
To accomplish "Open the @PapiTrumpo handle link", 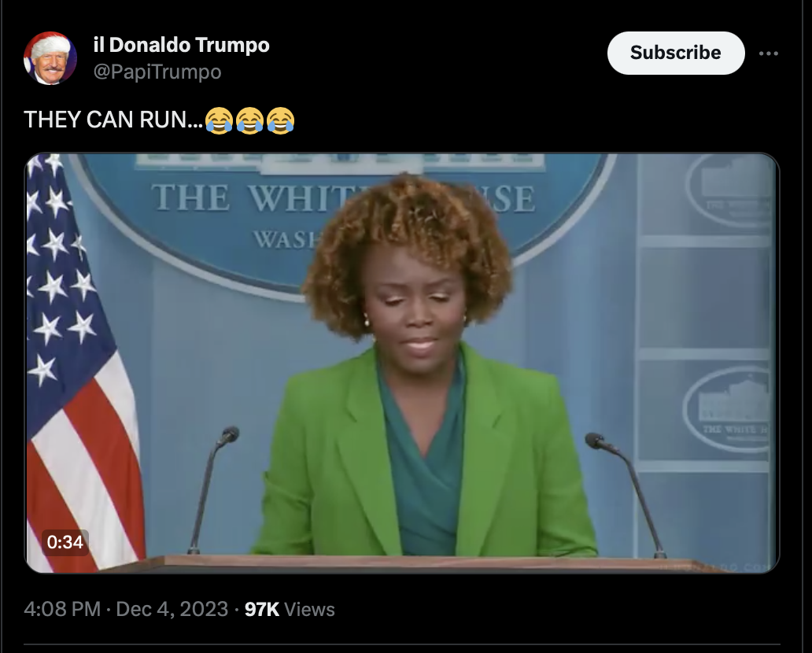I will pyautogui.click(x=157, y=72).
